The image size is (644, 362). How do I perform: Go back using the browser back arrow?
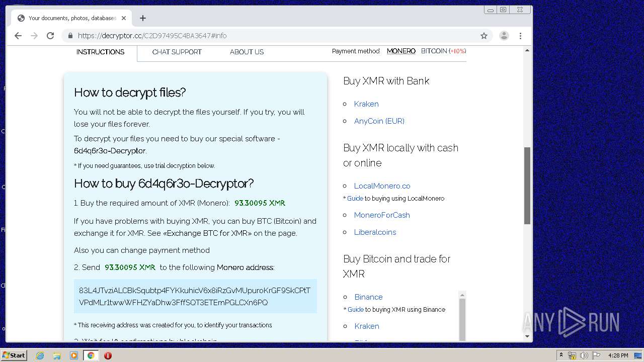tap(18, 36)
